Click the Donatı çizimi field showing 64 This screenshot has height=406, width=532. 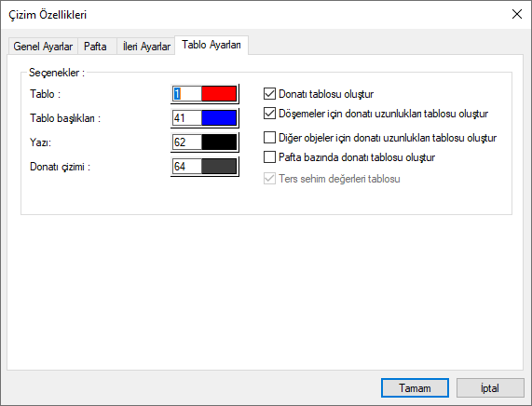pyautogui.click(x=187, y=167)
